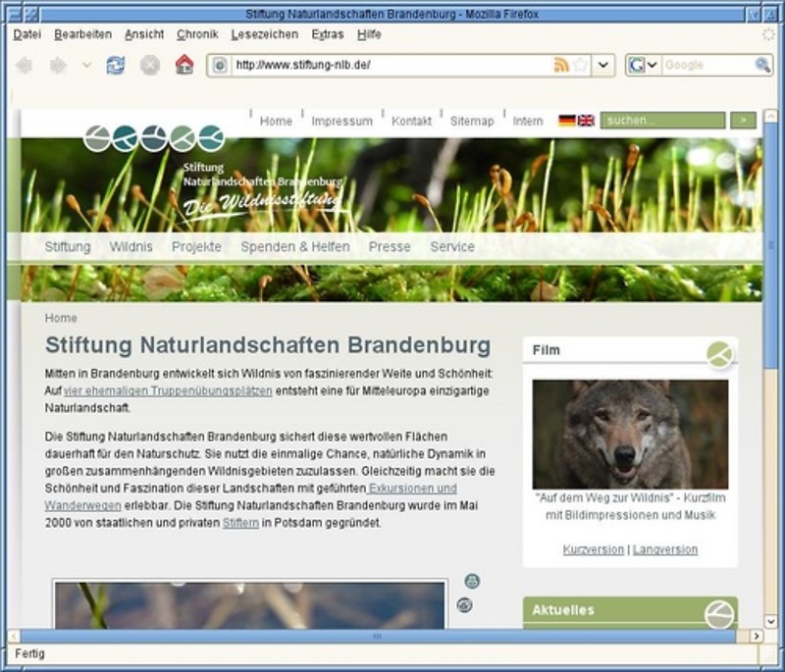
Task: Switch site language to English flag
Action: 586,121
